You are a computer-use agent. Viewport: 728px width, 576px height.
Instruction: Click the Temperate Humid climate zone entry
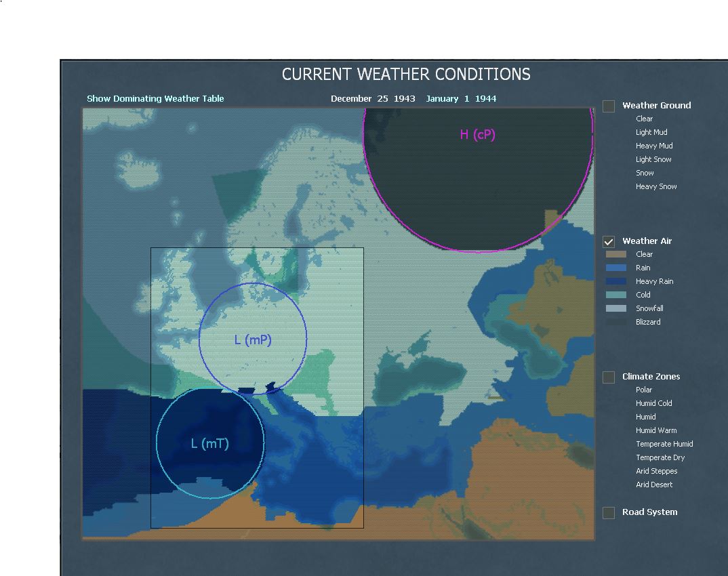pyautogui.click(x=664, y=444)
